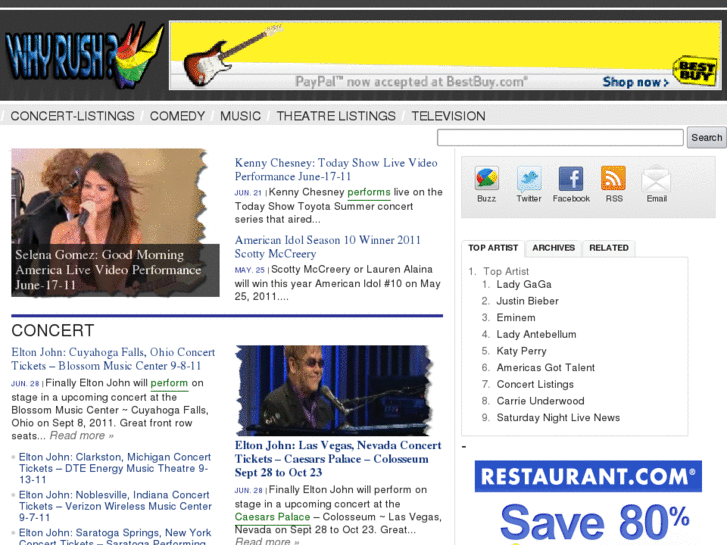Click Shop now in Best Buy banner
This screenshot has width=727, height=545.
636,82
